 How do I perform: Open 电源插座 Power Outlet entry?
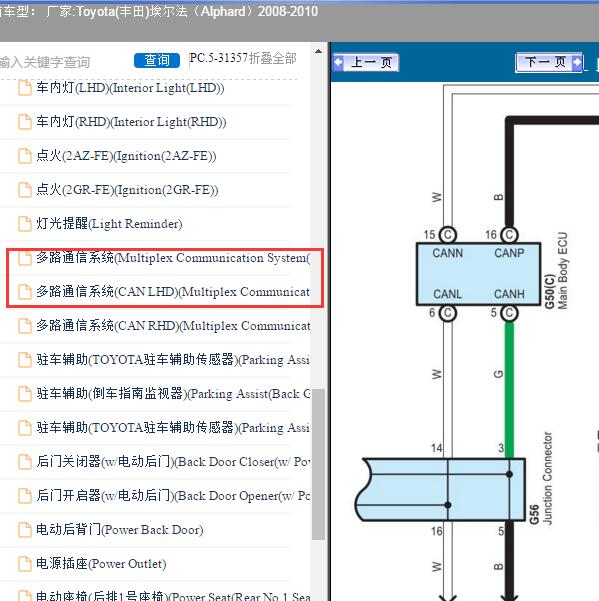(x=101, y=563)
